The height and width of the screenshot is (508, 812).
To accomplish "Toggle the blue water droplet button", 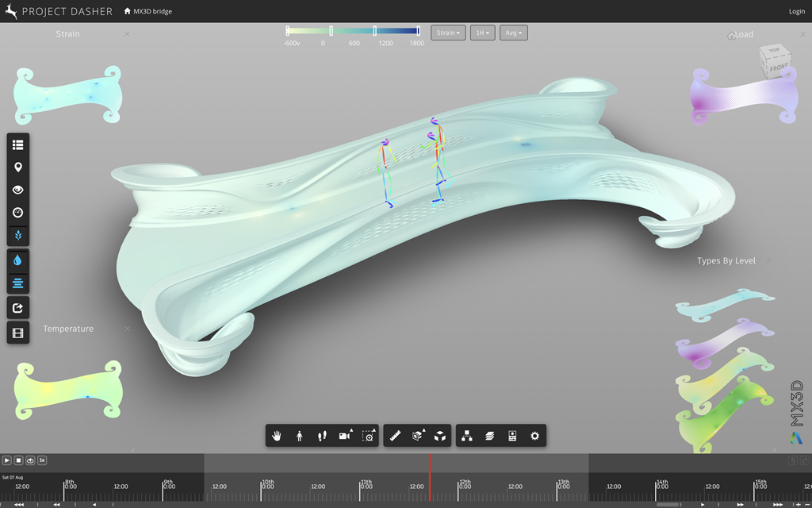I will pyautogui.click(x=18, y=260).
